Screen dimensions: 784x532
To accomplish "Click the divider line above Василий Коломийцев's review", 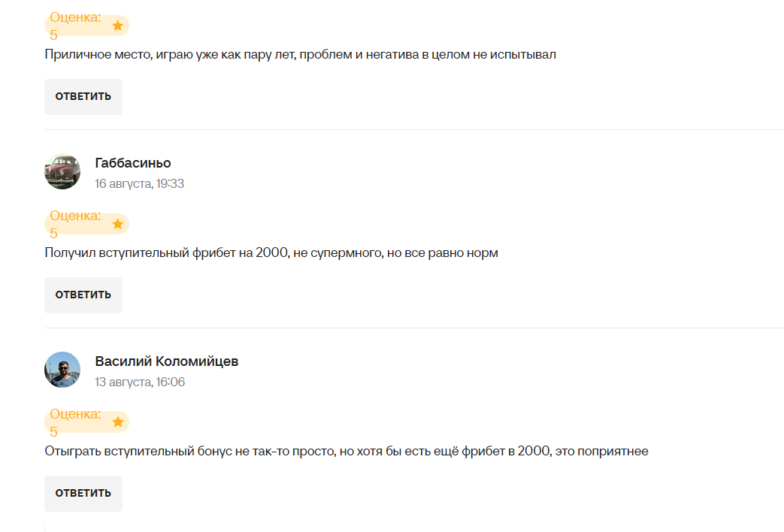I will pyautogui.click(x=414, y=328).
